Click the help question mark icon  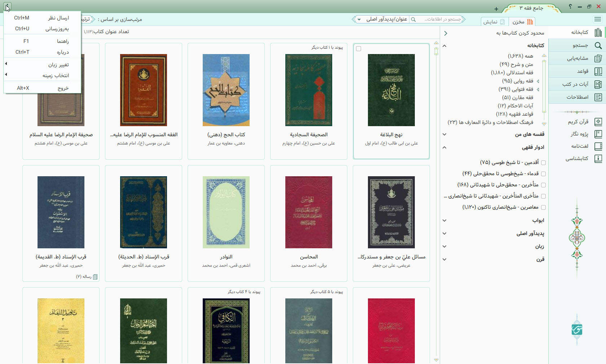point(570,6)
